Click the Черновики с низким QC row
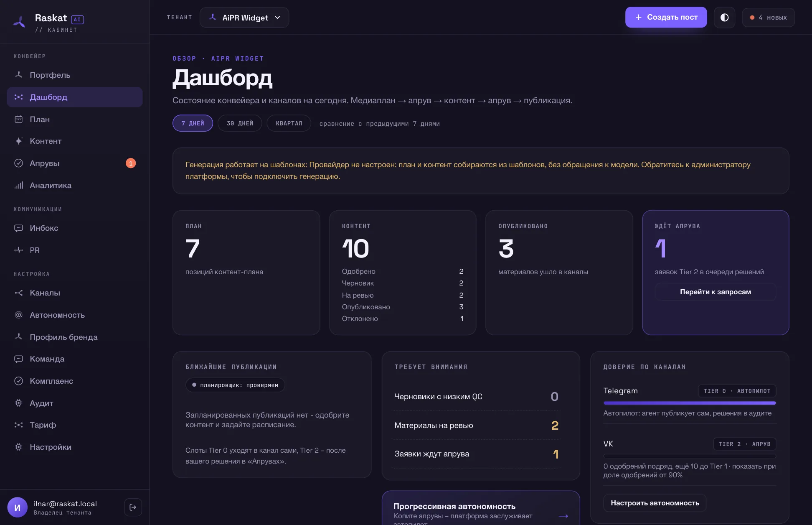The image size is (812, 525). (x=477, y=396)
